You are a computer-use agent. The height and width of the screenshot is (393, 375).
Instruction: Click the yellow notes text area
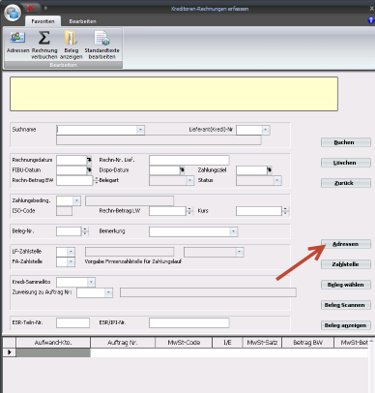coord(174,94)
